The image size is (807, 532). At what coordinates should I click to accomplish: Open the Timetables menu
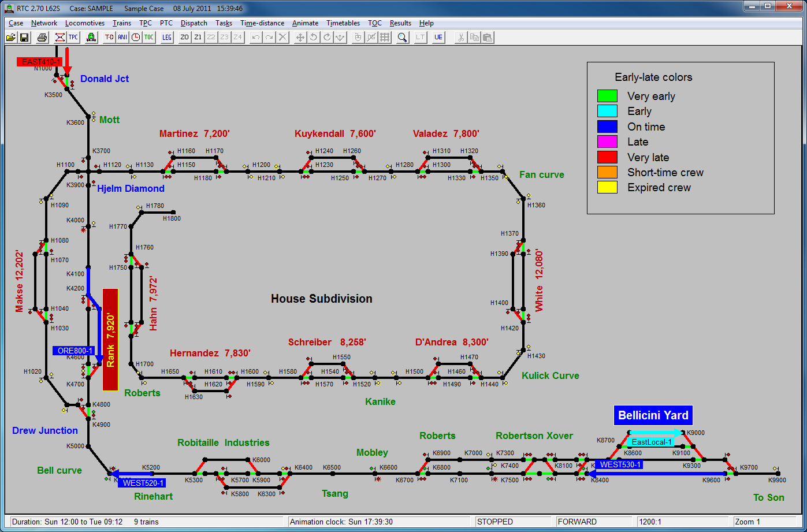click(x=343, y=23)
